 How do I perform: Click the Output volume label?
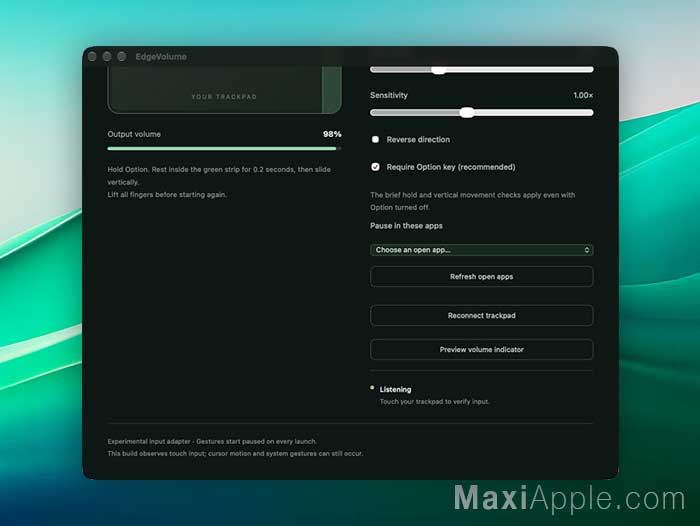tap(134, 134)
